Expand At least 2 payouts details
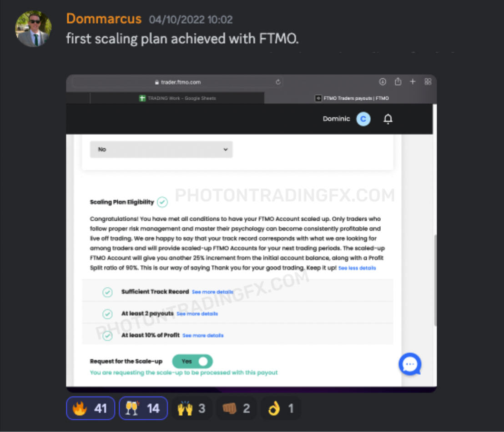Screen dimensions: 504x432 [x=197, y=314]
